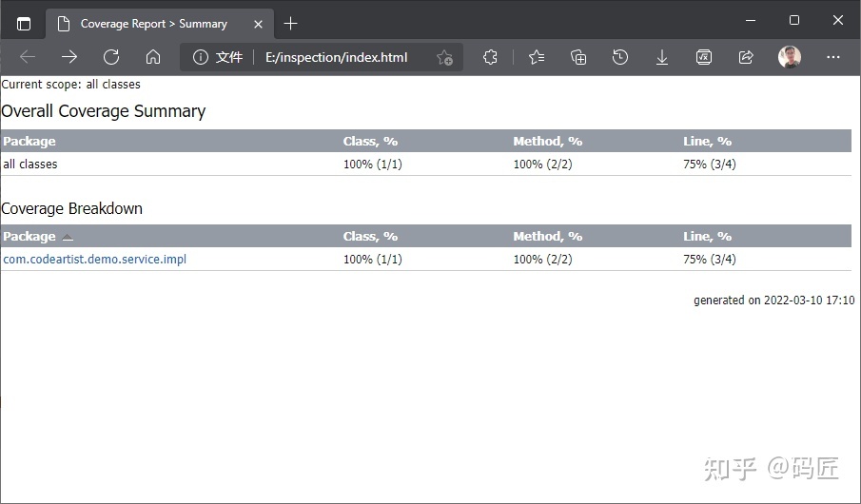Open the user profile avatar
This screenshot has width=861, height=504.
tap(790, 57)
